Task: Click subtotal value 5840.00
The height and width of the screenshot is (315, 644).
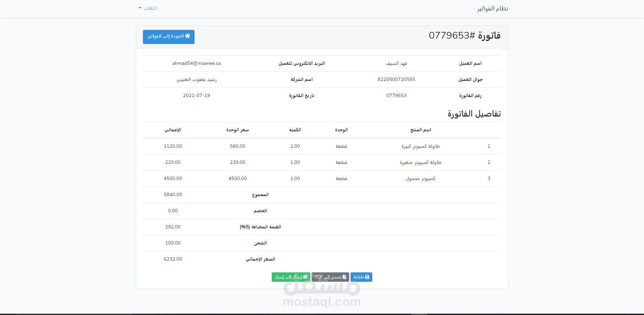Action: pyautogui.click(x=173, y=194)
